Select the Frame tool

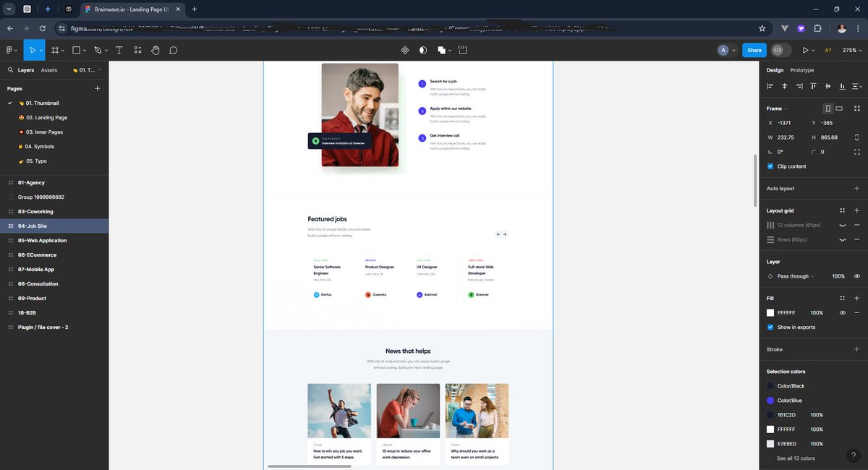tap(55, 50)
